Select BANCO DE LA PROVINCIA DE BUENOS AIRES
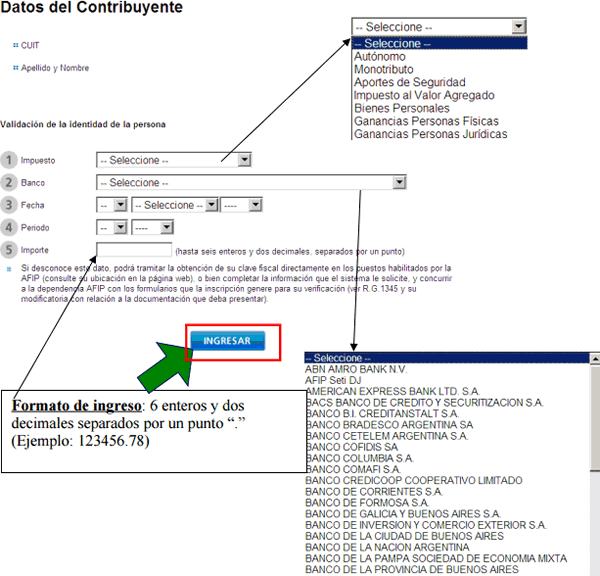Viewport: 600px width, 576px height. (x=412, y=569)
